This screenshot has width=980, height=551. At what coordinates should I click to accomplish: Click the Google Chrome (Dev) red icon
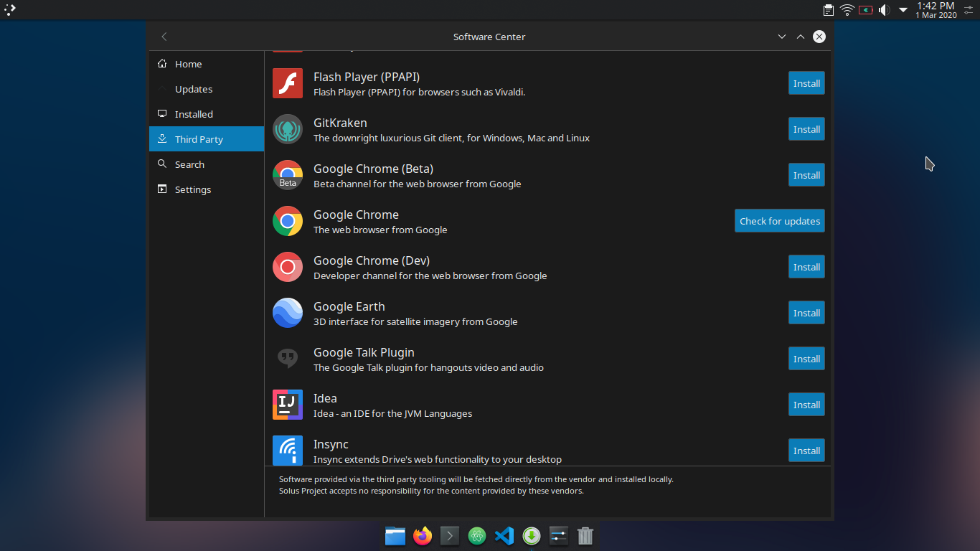tap(288, 267)
